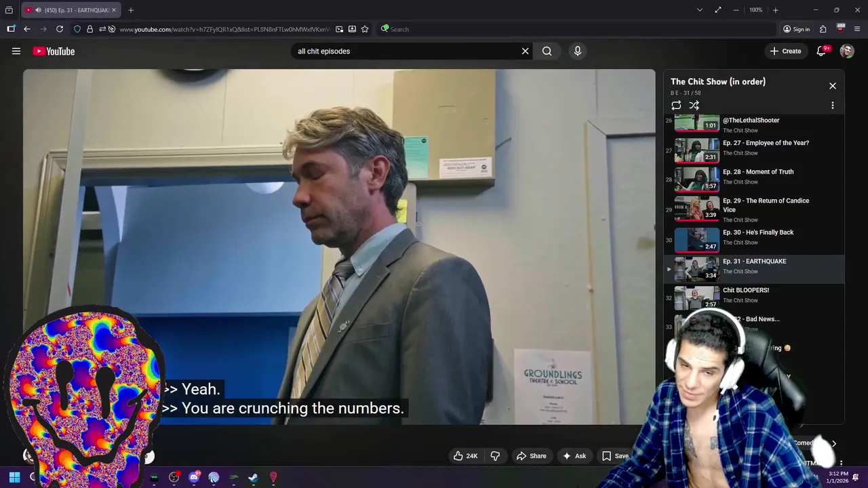Screen dimensions: 868x488
Task: Click the browser Sign in button
Action: (x=796, y=29)
